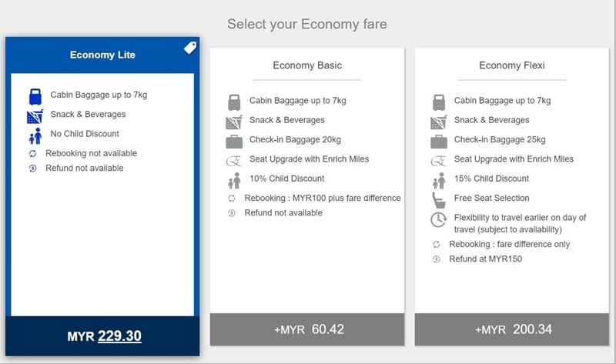The width and height of the screenshot is (616, 364).
Task: Choose the +MYR 60.42 Economy Basic upgrade
Action: pyautogui.click(x=307, y=329)
